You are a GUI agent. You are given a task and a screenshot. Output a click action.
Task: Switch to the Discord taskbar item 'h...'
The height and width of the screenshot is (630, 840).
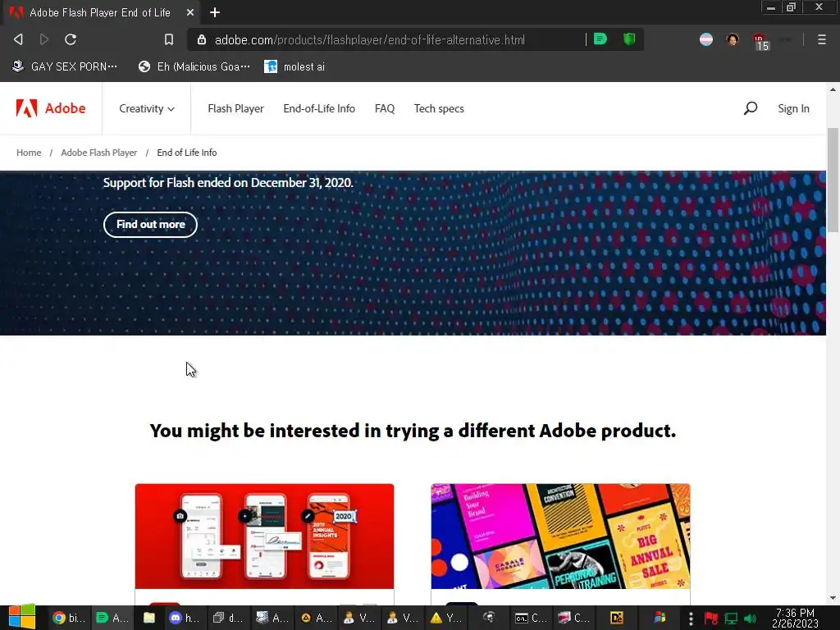(185, 618)
